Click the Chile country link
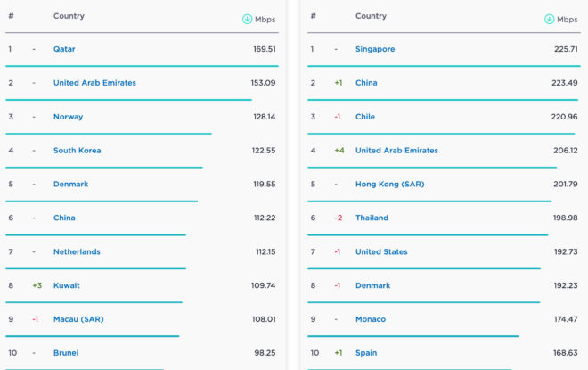This screenshot has width=588, height=370. 365,117
